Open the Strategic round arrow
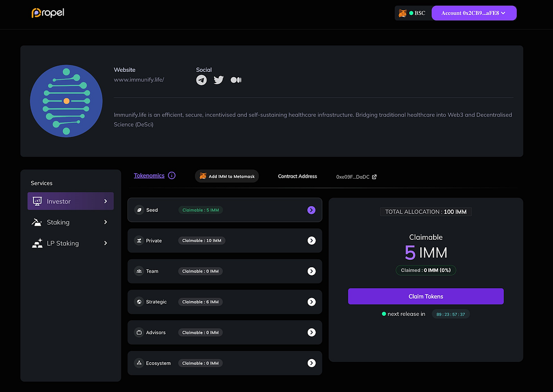553x392 pixels. 312,302
